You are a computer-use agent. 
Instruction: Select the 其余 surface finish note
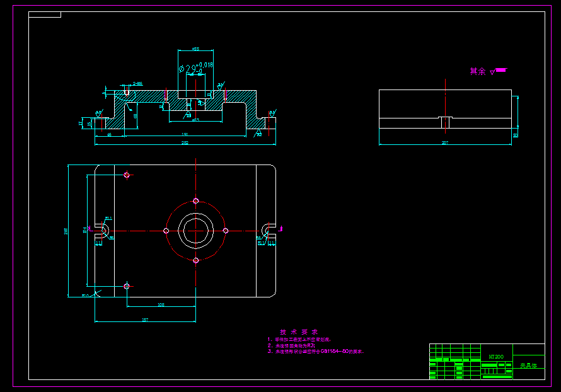coord(488,71)
